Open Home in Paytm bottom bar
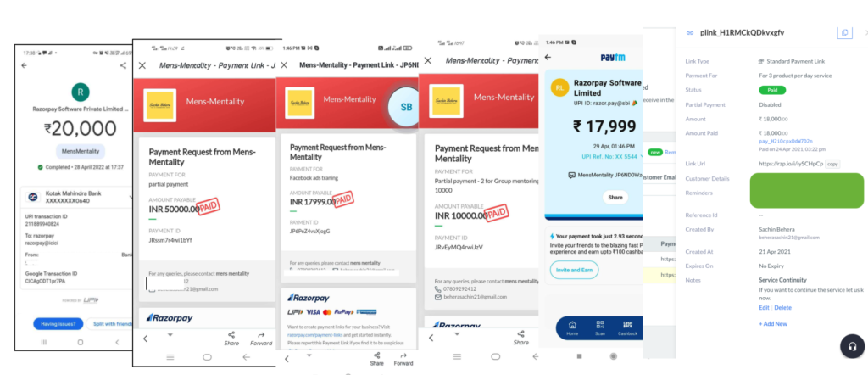This screenshot has width=868, height=375. [572, 328]
